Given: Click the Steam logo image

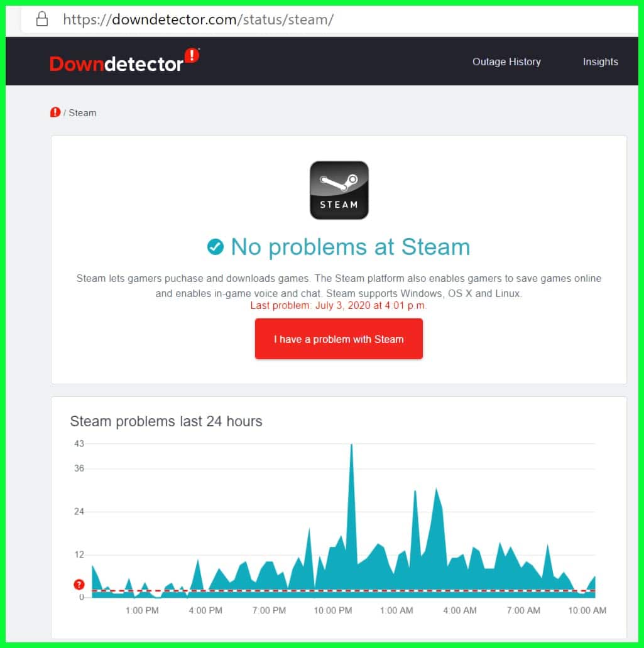Looking at the screenshot, I should (x=339, y=190).
